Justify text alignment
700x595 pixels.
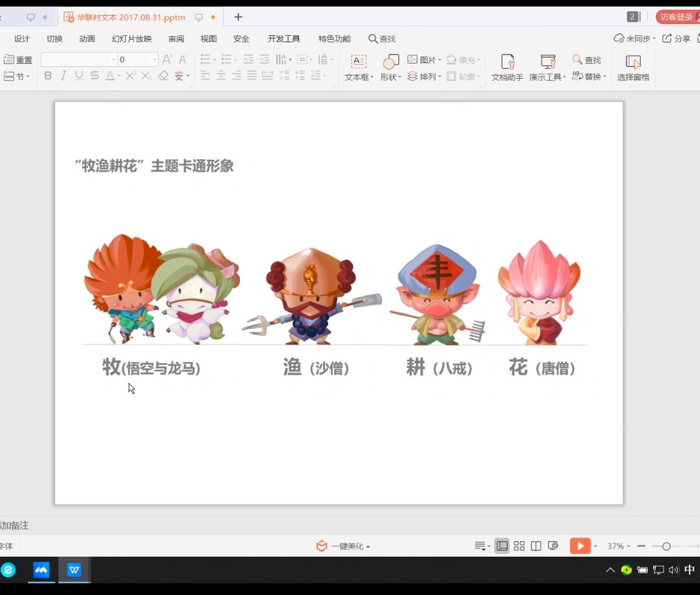pyautogui.click(x=252, y=76)
